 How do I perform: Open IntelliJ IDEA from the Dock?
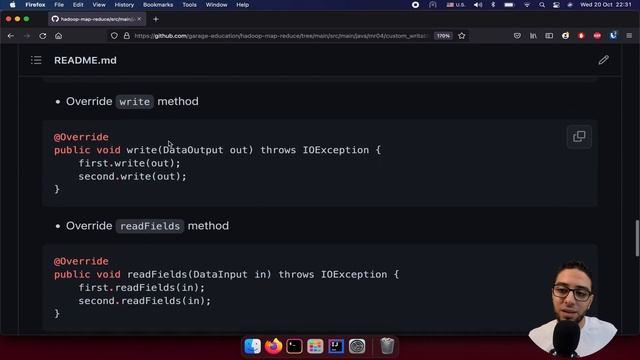coord(336,346)
